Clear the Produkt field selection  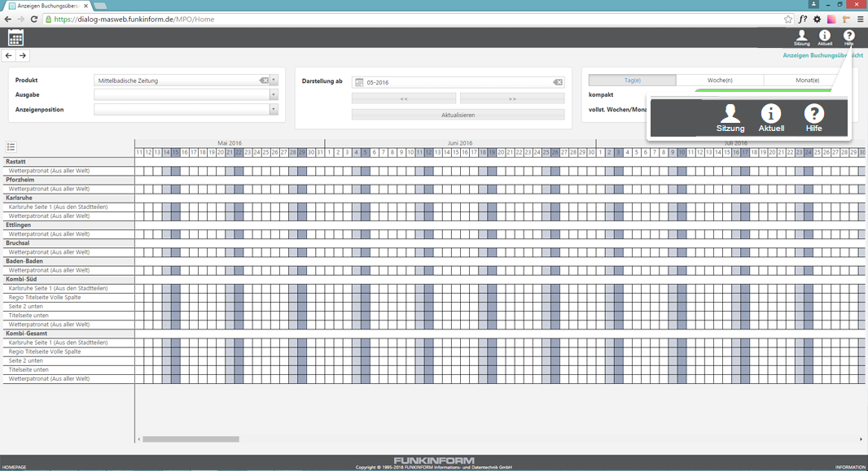264,81
